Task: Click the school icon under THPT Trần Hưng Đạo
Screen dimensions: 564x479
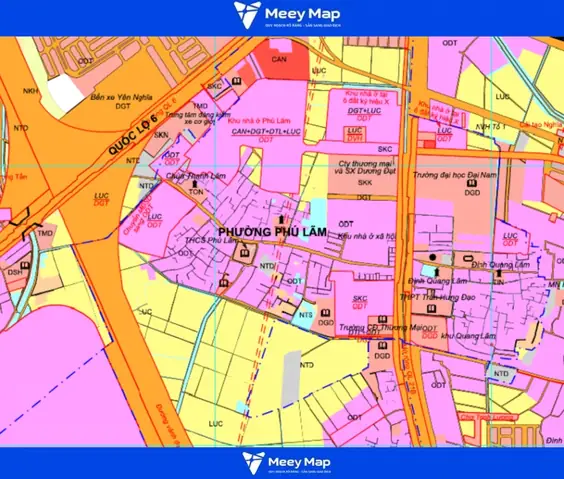Action: (x=431, y=309)
